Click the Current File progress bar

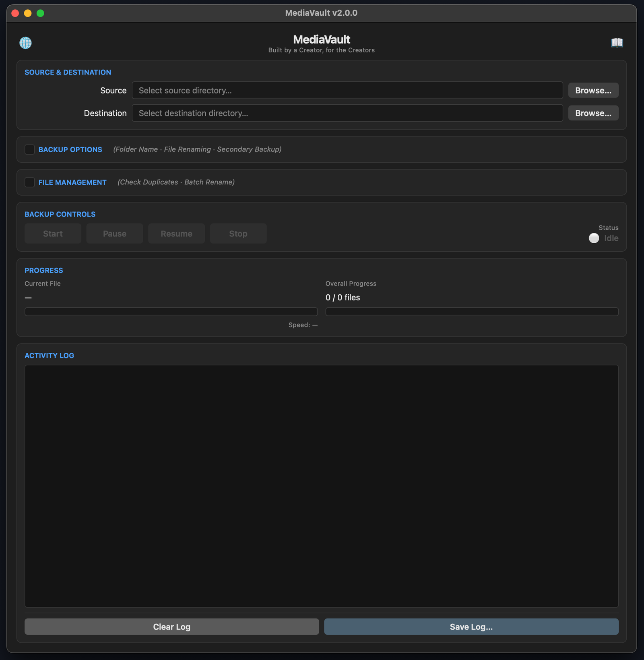point(171,312)
